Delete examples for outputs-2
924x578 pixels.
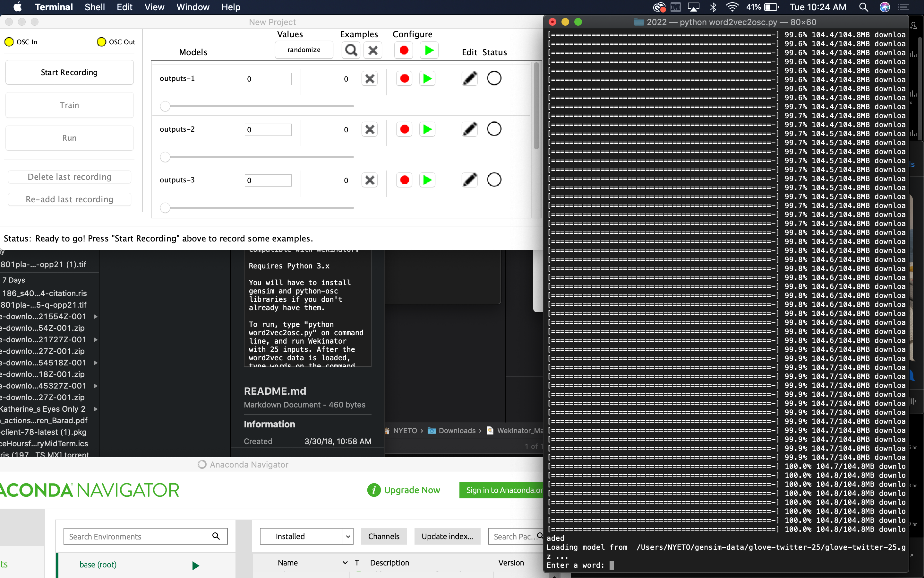[369, 129]
